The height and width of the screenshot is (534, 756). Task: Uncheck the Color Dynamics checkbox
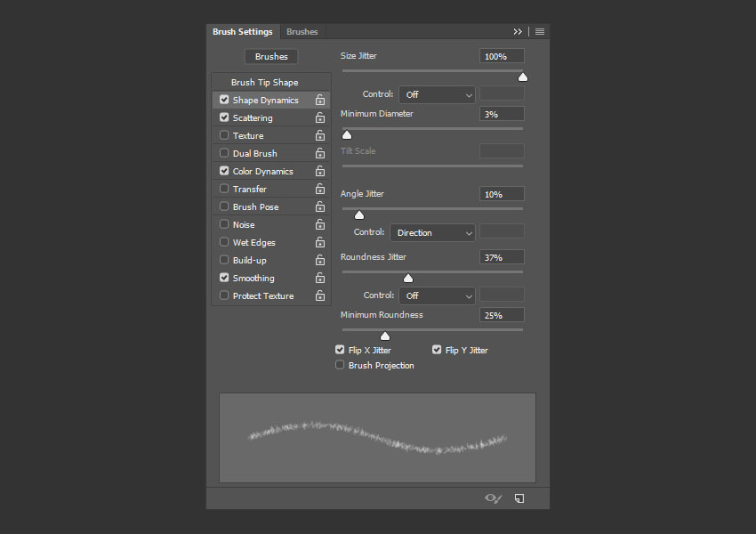[224, 171]
